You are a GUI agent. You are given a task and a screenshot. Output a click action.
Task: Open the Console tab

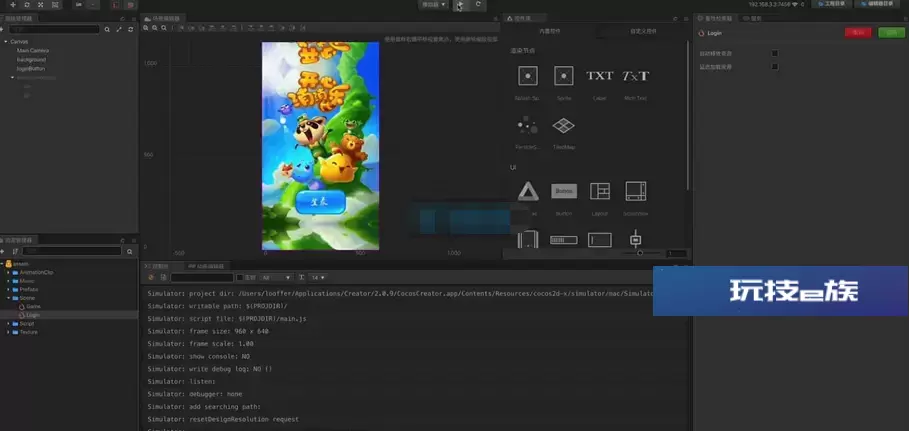[159, 266]
